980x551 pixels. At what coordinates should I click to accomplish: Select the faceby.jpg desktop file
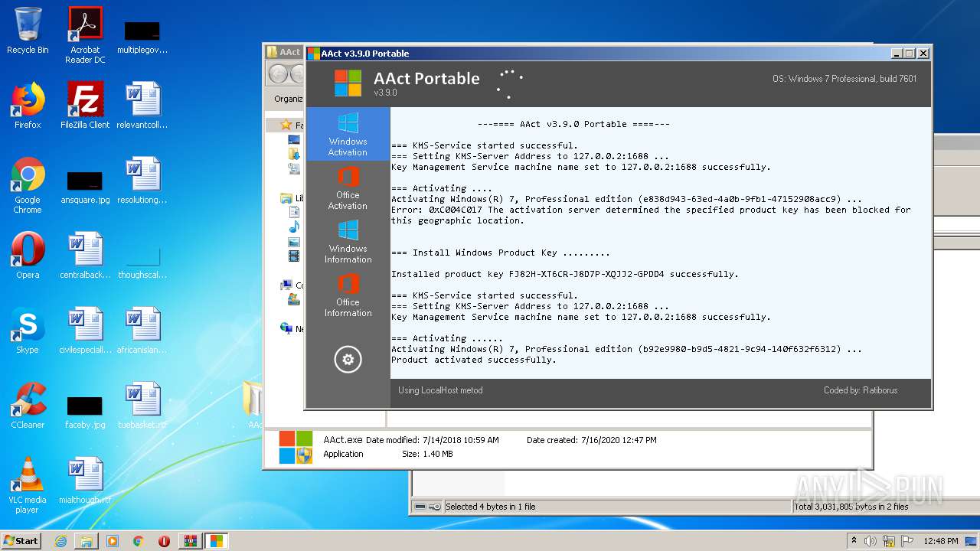click(85, 412)
